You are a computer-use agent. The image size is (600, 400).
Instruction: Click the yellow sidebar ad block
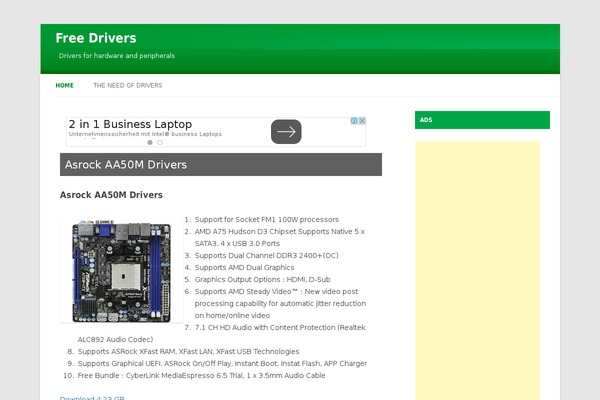(477, 270)
